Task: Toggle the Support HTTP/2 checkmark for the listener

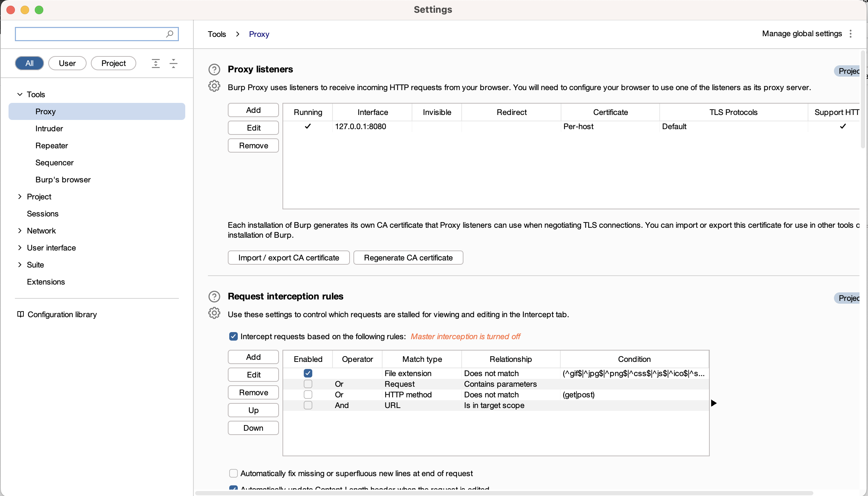Action: pos(843,126)
